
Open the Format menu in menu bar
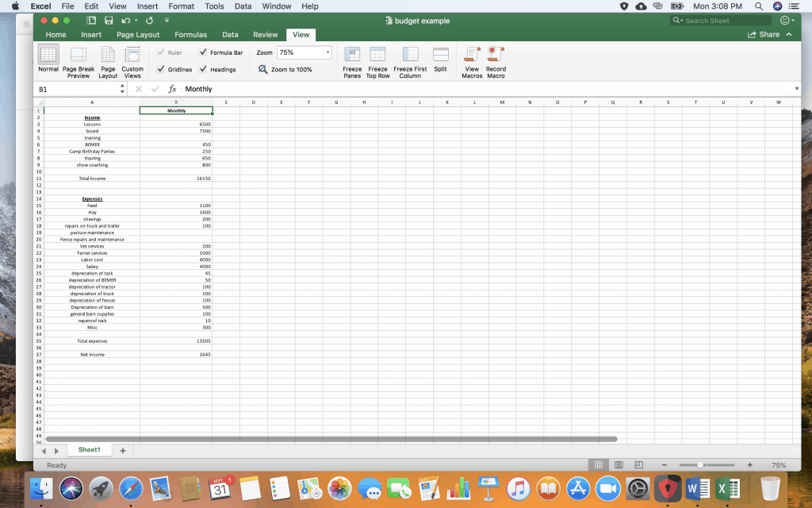(x=181, y=6)
